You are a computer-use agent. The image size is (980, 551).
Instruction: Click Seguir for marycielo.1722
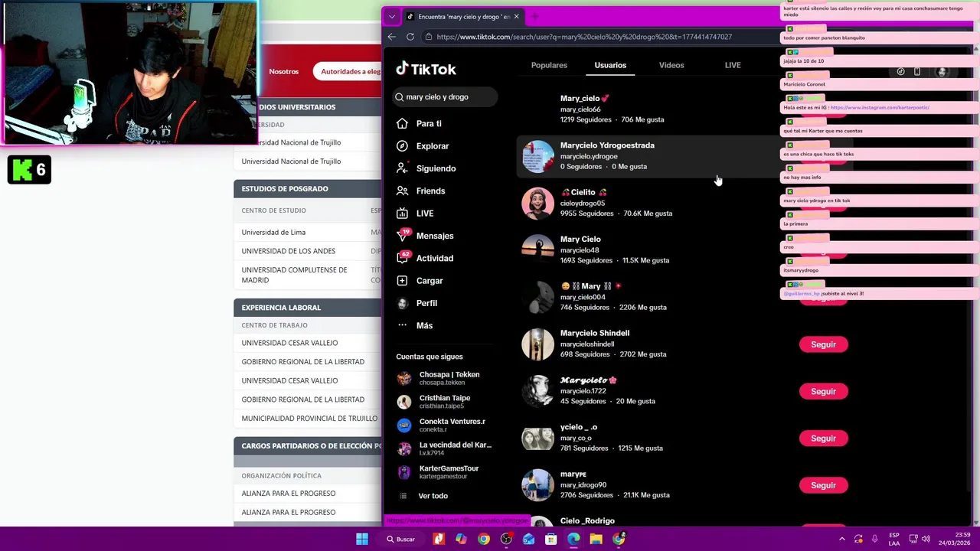823,391
